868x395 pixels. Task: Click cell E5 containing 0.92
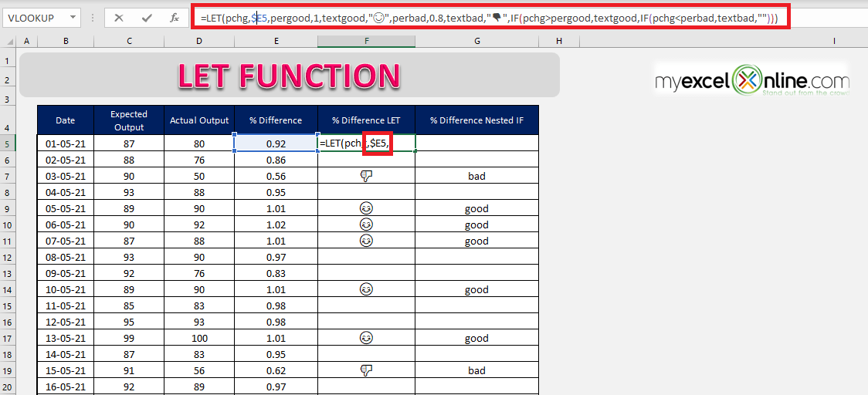276,143
